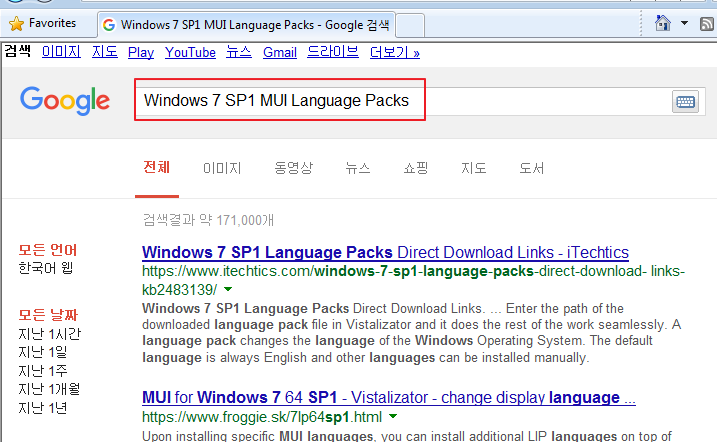Screen dimensions: 717x442
Task: Open the 뉴스 link in top bar
Action: [239, 52]
